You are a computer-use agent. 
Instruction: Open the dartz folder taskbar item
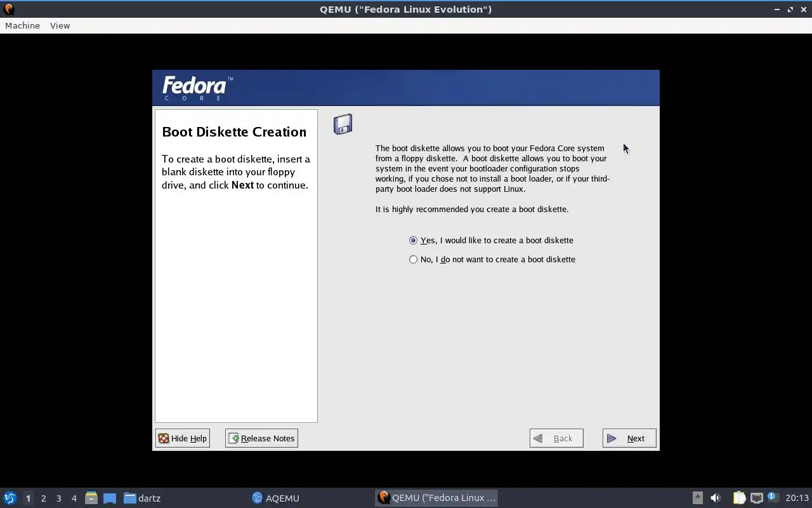pos(142,498)
